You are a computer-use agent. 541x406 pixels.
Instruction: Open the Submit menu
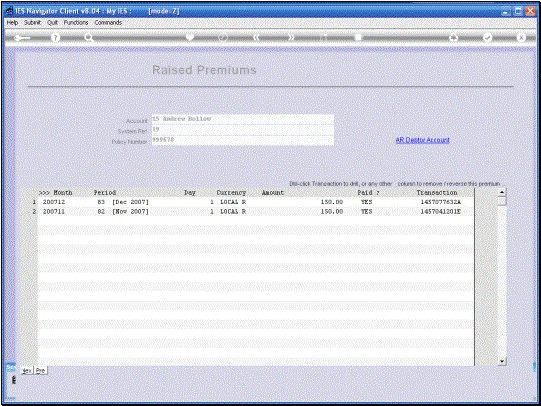coord(32,22)
